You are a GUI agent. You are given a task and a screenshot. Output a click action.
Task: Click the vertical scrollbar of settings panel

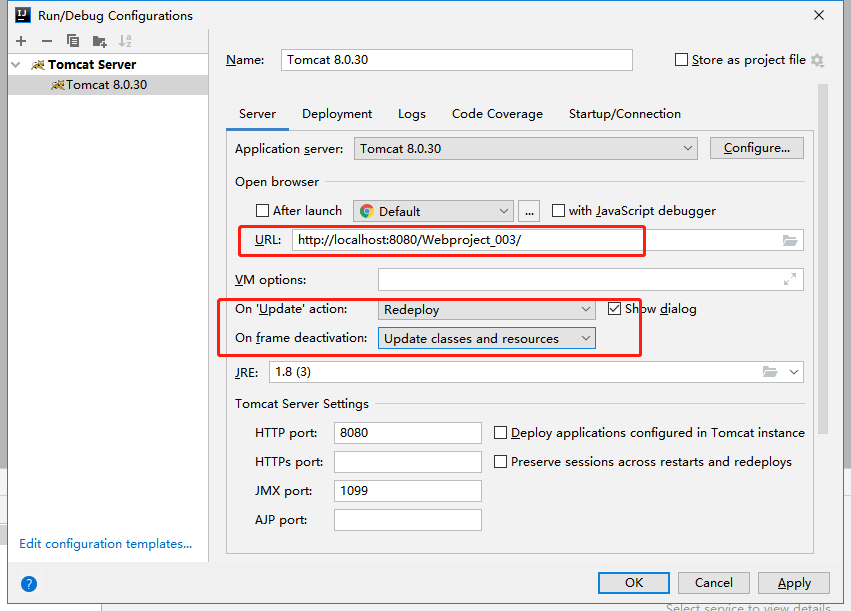coord(823,259)
